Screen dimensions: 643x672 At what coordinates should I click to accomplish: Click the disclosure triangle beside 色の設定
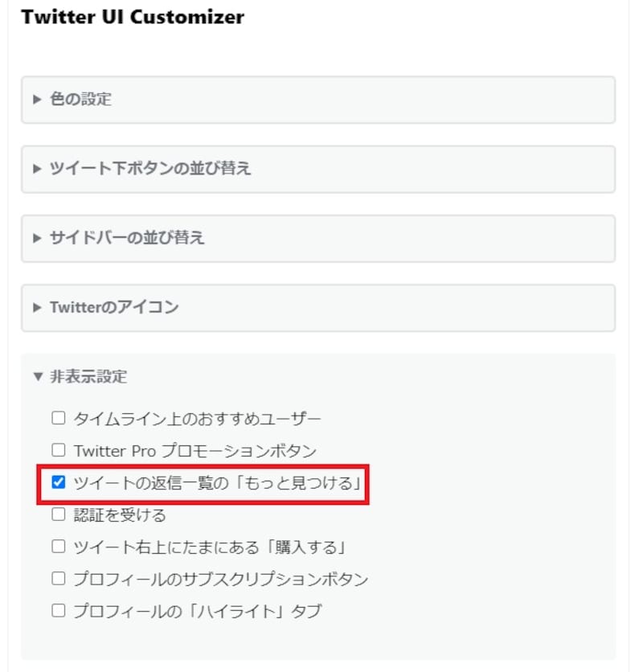[37, 100]
